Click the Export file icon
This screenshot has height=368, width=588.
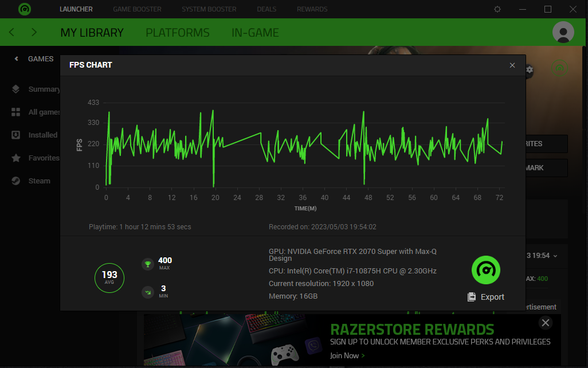click(x=472, y=297)
